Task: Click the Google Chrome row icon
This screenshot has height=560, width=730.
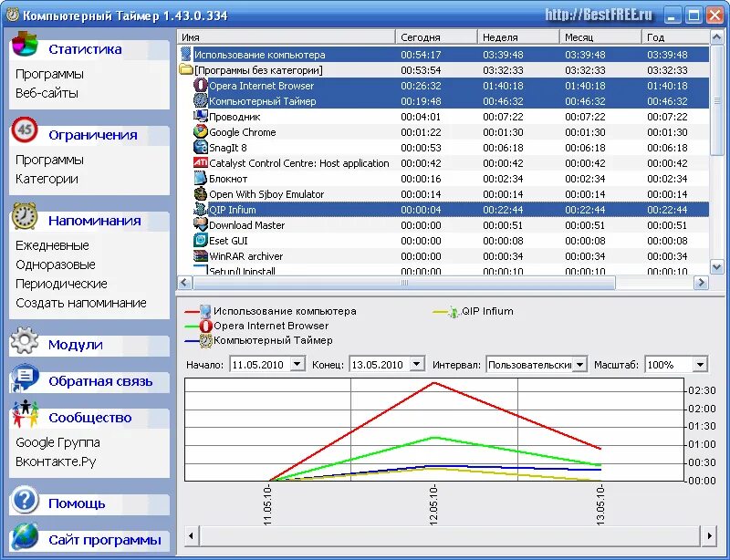Action: pyautogui.click(x=200, y=131)
